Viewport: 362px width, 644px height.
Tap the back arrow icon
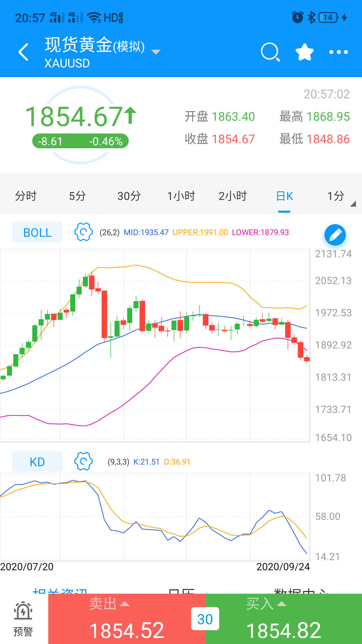[23, 52]
